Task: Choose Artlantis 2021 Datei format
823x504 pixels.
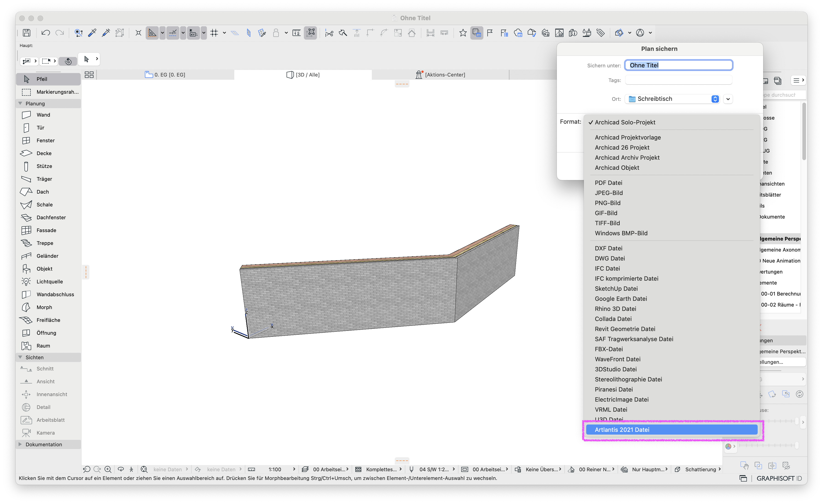Action: [672, 430]
